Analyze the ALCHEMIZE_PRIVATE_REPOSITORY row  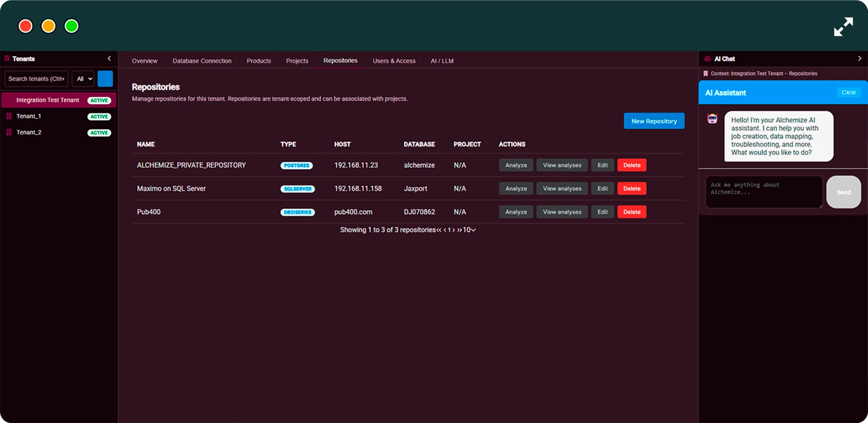pyautogui.click(x=516, y=165)
